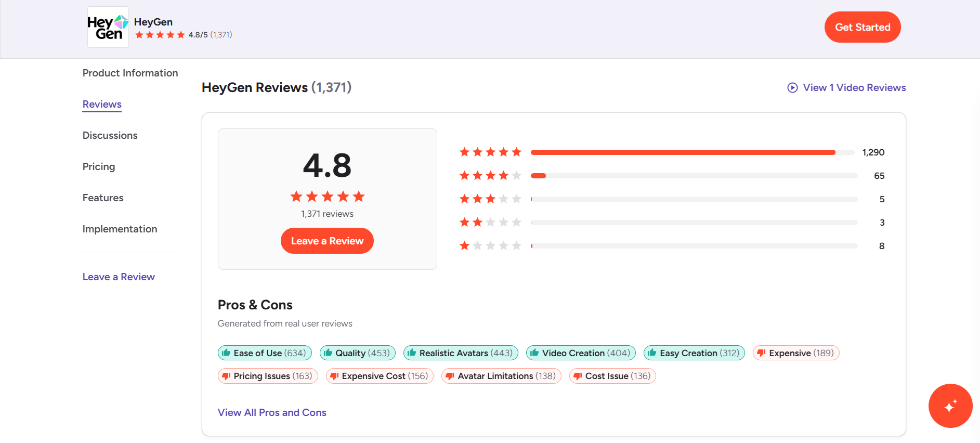Select the Video Creation (404) tag

pyautogui.click(x=581, y=353)
